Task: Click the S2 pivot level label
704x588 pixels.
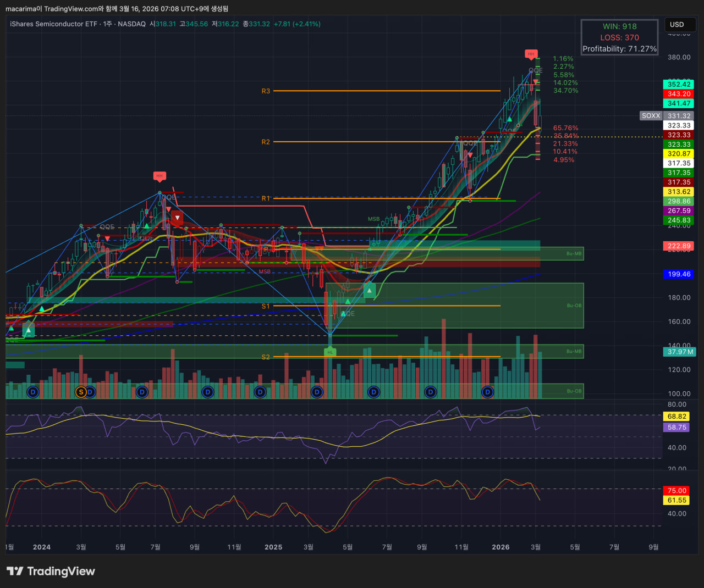Action: tap(266, 357)
